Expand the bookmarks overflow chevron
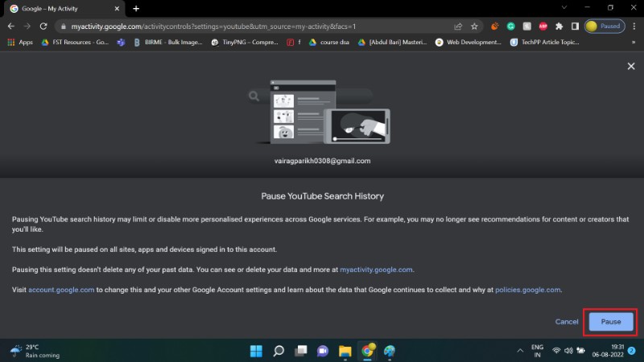The image size is (644, 362). 634,43
